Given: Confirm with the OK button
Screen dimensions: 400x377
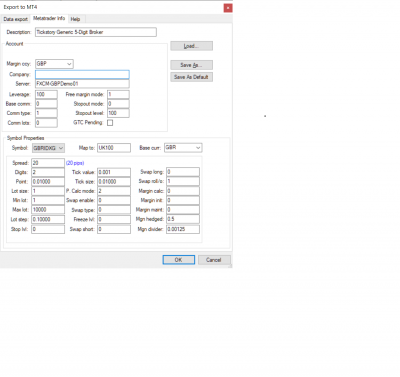Looking at the screenshot, I should click(179, 260).
